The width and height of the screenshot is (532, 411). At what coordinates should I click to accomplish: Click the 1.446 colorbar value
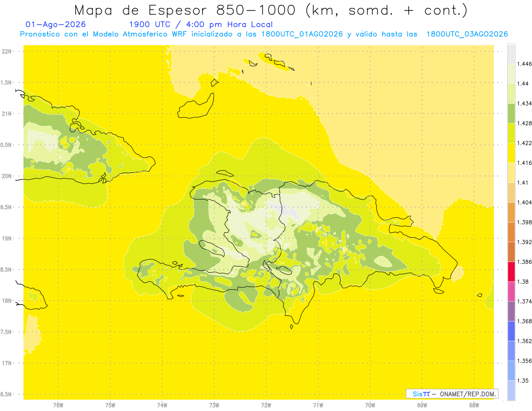click(x=524, y=64)
